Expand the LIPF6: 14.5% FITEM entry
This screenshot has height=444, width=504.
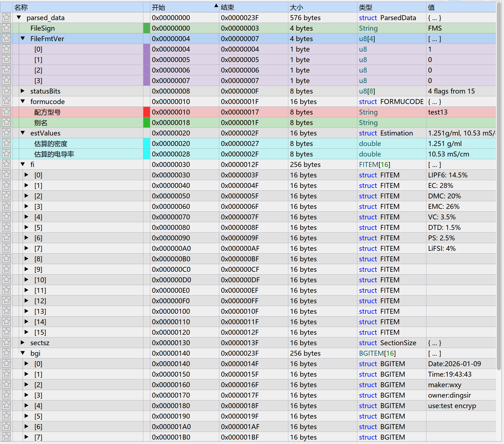(x=27, y=175)
